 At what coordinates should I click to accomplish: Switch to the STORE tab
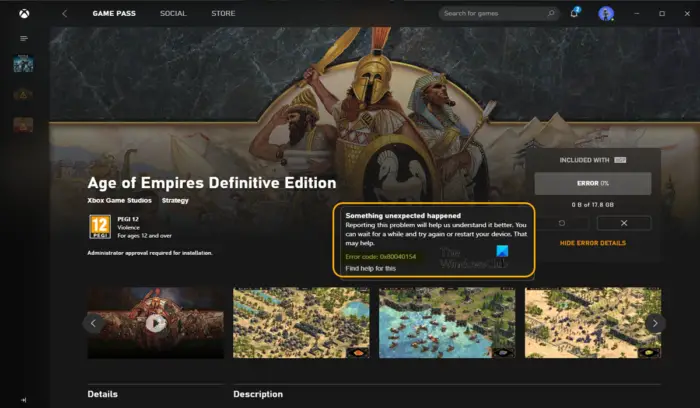tap(223, 13)
